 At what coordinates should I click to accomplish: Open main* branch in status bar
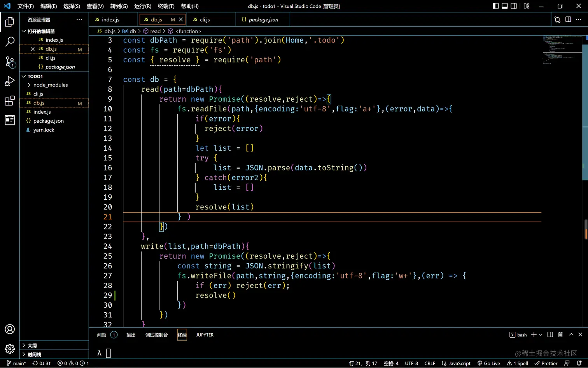tap(16, 363)
